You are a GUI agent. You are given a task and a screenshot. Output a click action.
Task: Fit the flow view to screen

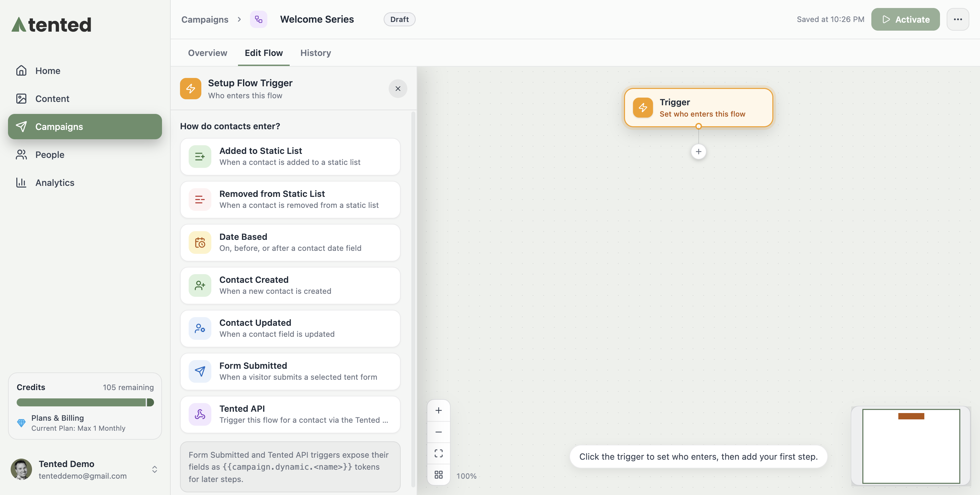point(439,453)
